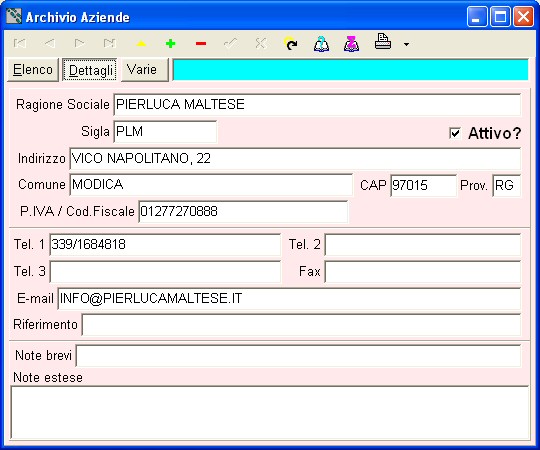Open the search book icon with question mark
The height and width of the screenshot is (450, 540).
[321, 44]
